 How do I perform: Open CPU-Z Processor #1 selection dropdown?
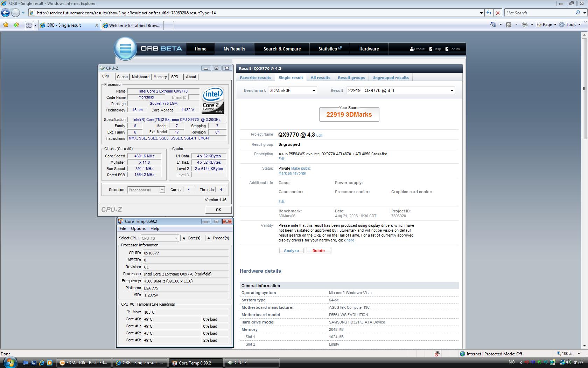tap(146, 190)
